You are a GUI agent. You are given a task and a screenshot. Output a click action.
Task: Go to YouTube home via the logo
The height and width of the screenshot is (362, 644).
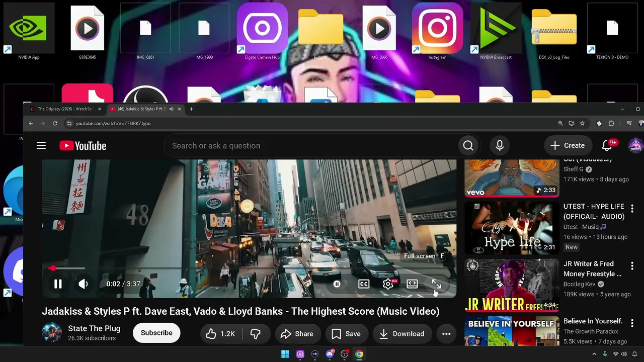(83, 146)
